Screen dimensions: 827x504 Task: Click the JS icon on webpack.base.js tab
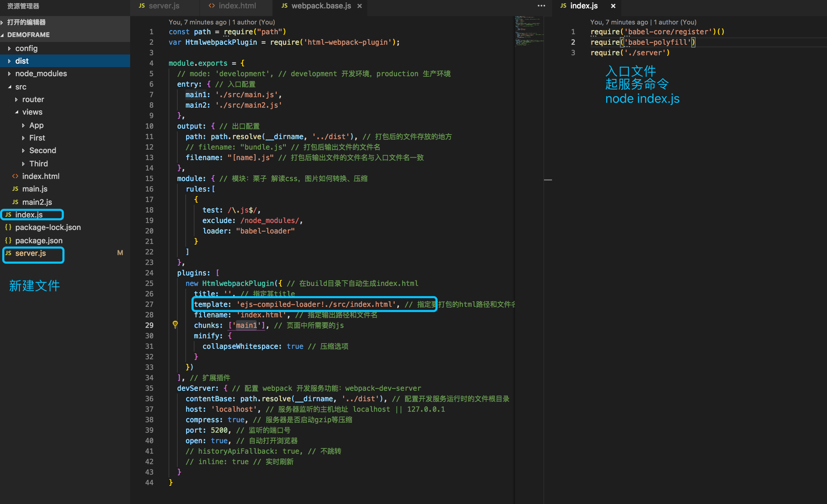pos(284,6)
